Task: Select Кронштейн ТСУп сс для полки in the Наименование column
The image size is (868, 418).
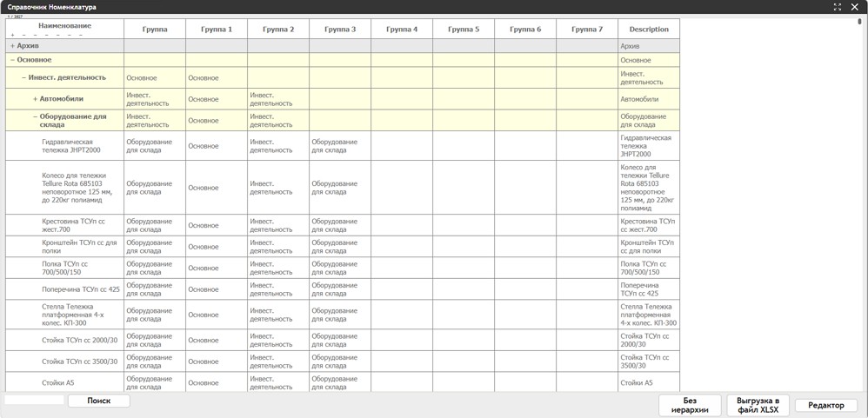Action: (64, 247)
